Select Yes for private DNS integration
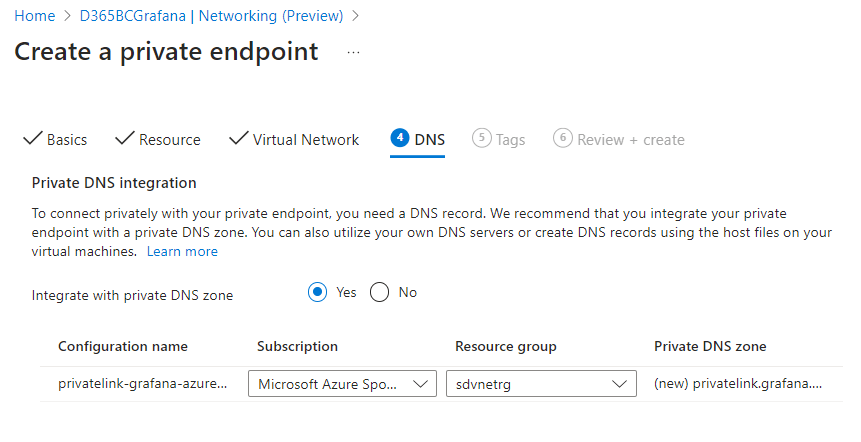861x442 pixels. pyautogui.click(x=318, y=292)
